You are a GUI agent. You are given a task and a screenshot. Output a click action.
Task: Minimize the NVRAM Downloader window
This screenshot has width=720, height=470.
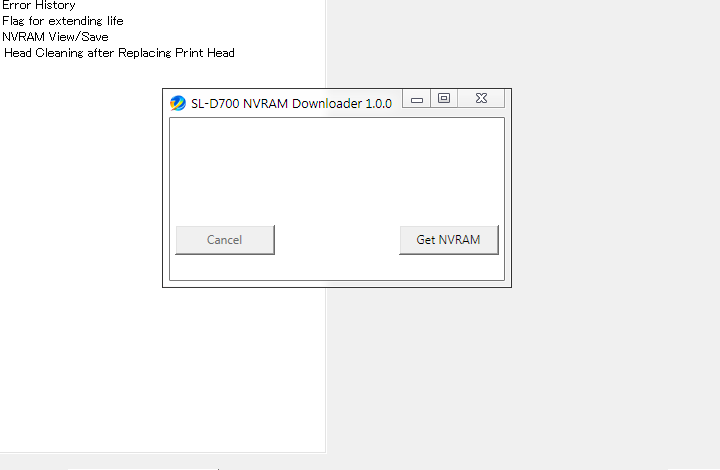416,99
